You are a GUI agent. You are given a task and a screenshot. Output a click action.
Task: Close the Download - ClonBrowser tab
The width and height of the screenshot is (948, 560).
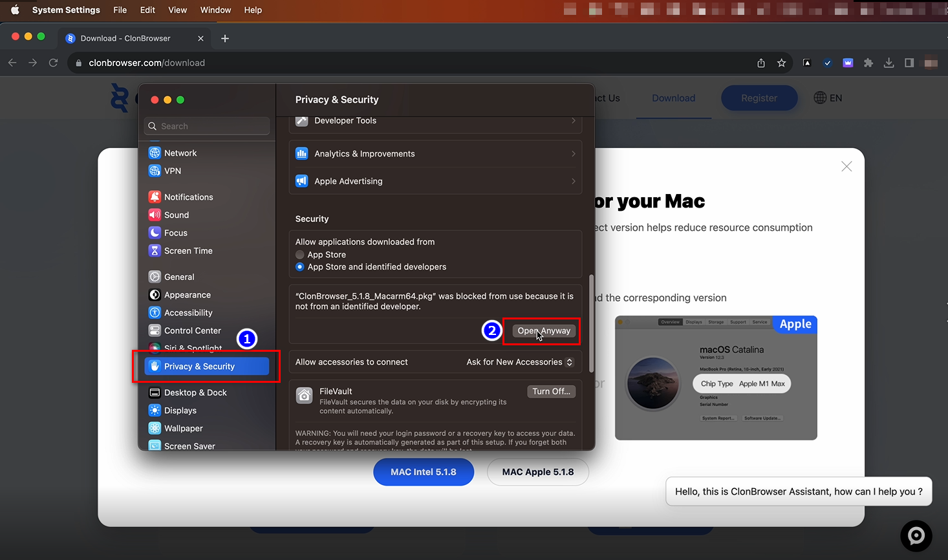200,38
